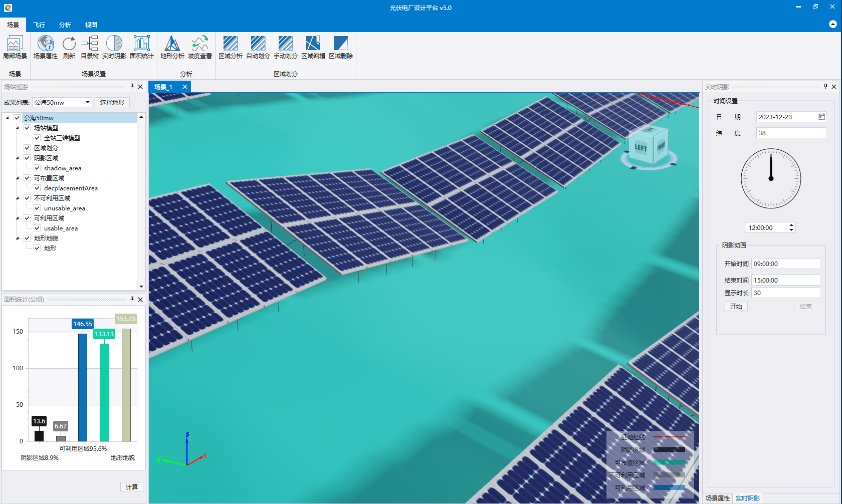842x504 pixels.
Task: Toggle the 全站三维模型 checkbox
Action: [37, 138]
